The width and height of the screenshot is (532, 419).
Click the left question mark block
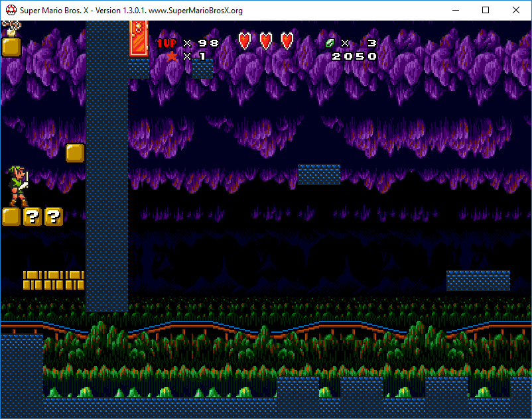[x=33, y=217]
